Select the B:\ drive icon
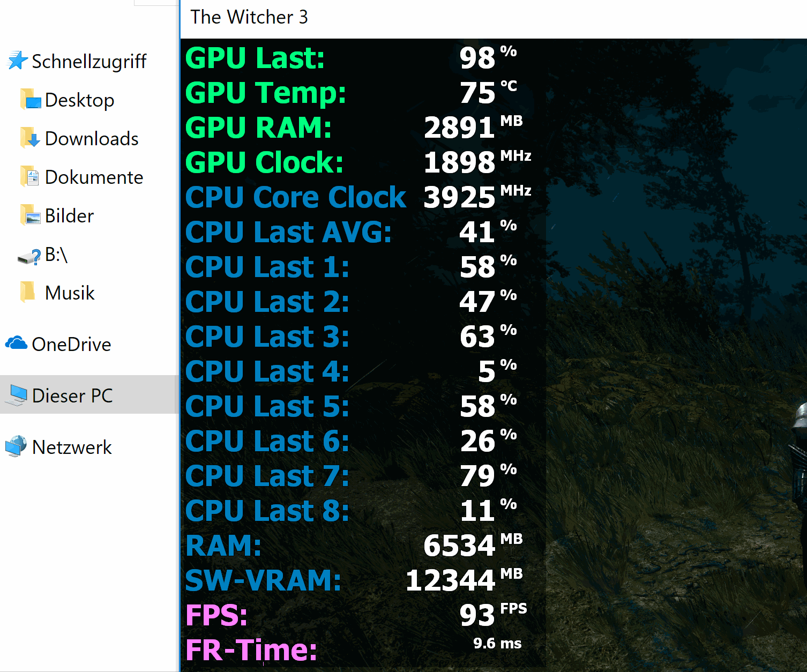Screen dimensions: 807x672 pos(27,256)
